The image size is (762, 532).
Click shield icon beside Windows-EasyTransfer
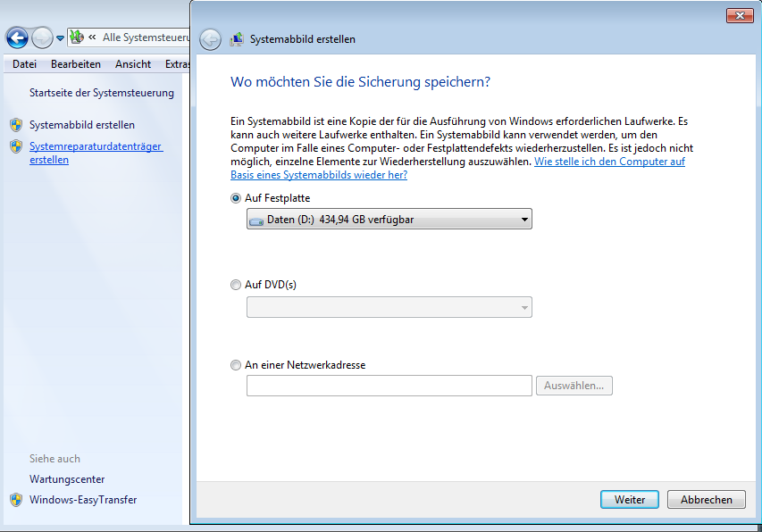16,500
